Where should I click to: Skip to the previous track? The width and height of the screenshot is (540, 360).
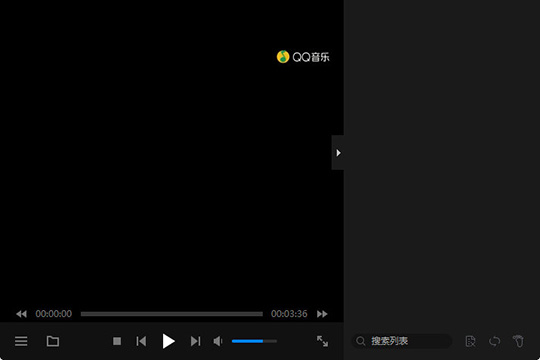(x=141, y=341)
